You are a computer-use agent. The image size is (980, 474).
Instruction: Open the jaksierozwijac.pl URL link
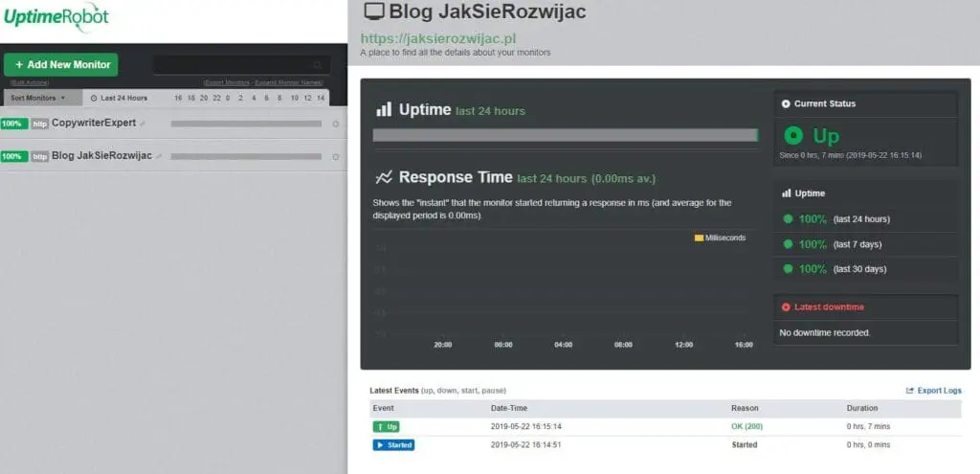point(438,38)
